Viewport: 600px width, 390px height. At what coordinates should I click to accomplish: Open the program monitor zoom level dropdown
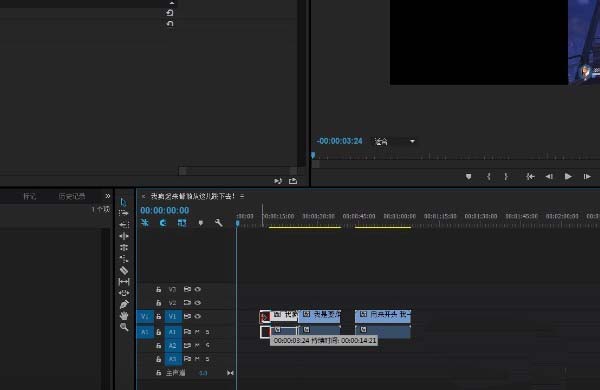click(395, 142)
